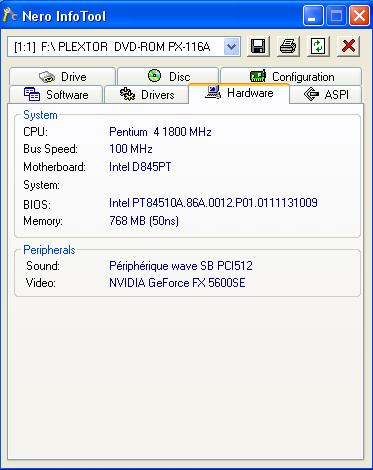Click the Video: label
Viewport: 373px width, 470px height.
(41, 283)
